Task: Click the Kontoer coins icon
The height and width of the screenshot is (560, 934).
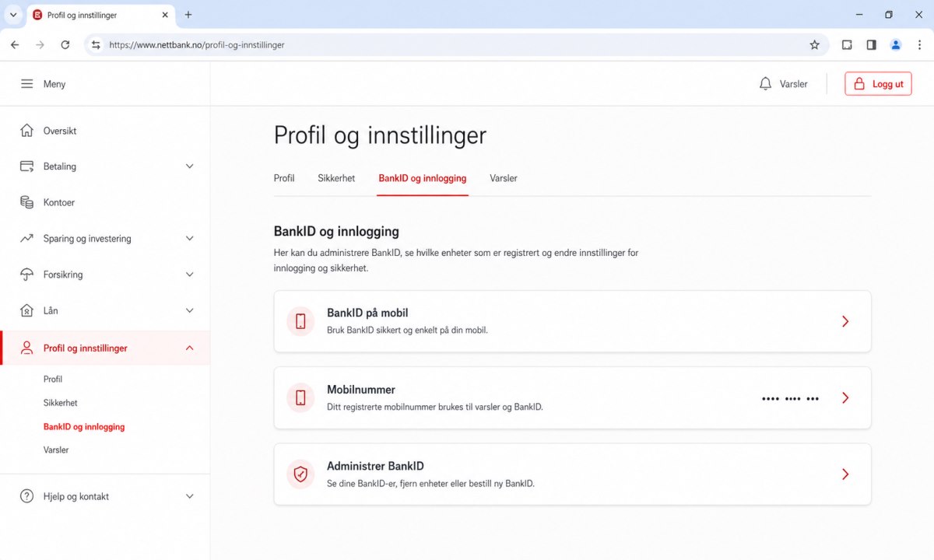Action: tap(27, 202)
